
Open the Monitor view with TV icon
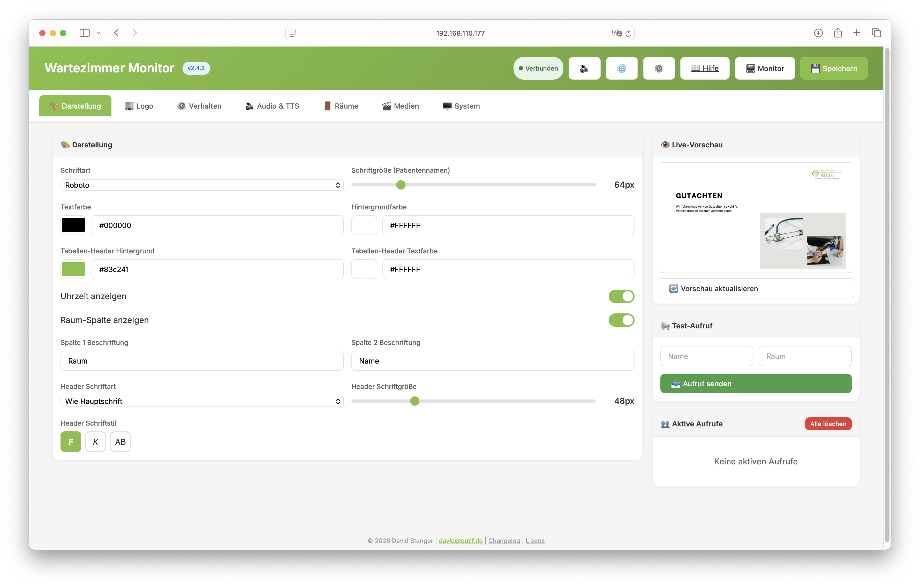765,68
